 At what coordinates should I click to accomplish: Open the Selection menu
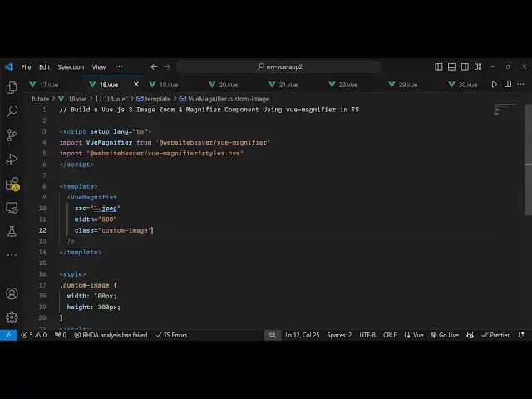[x=71, y=66]
